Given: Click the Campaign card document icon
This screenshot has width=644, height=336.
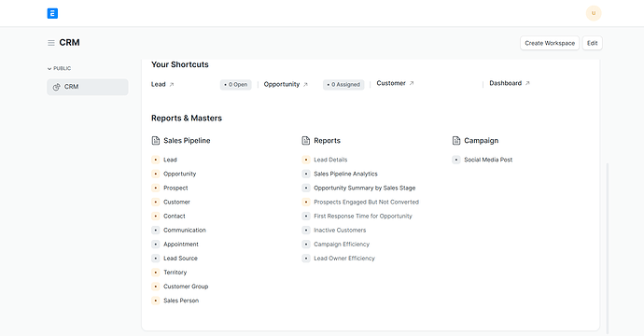Looking at the screenshot, I should point(456,141).
